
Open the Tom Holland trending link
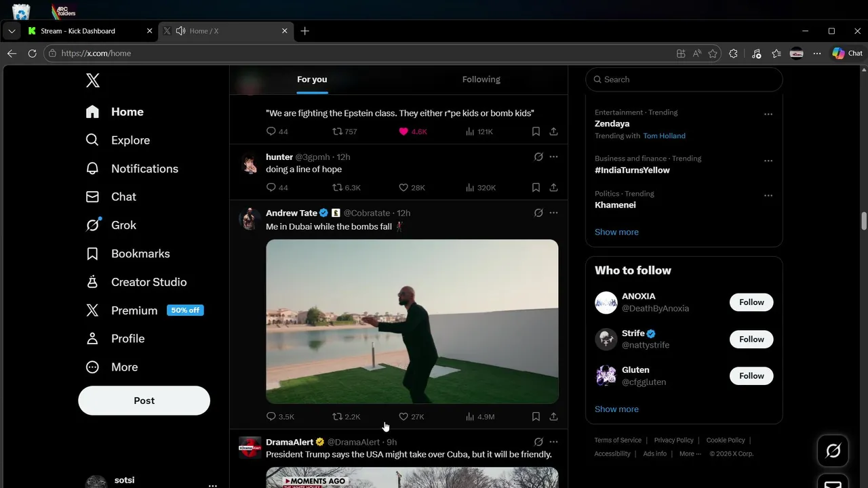664,136
